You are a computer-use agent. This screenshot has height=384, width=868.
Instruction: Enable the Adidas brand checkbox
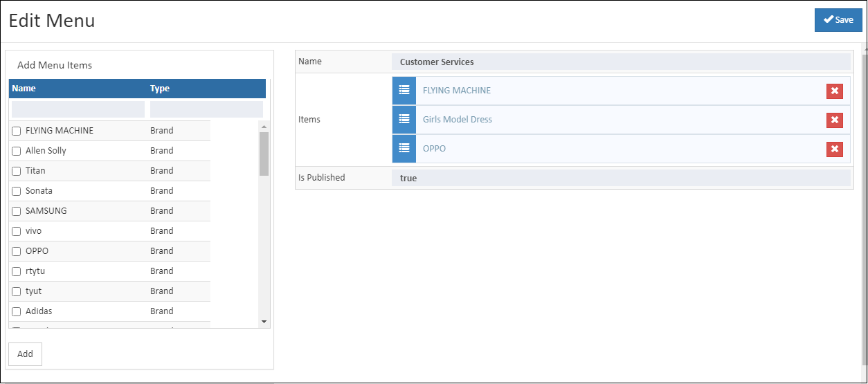pos(17,311)
